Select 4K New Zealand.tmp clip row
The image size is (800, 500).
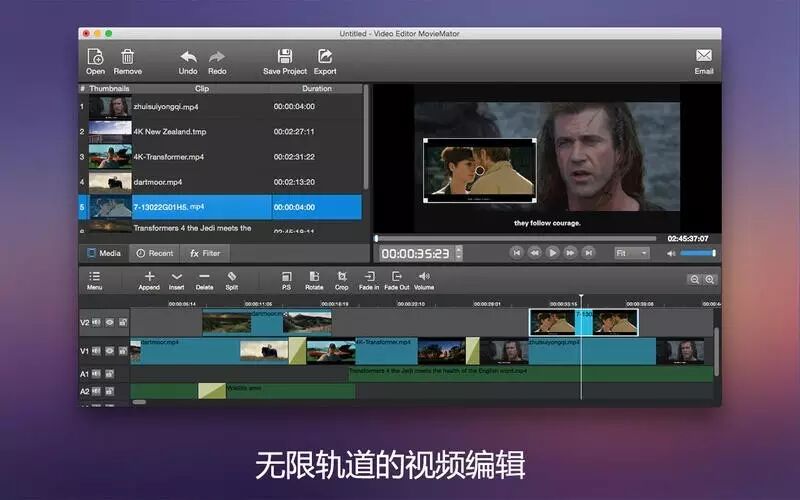coord(220,132)
